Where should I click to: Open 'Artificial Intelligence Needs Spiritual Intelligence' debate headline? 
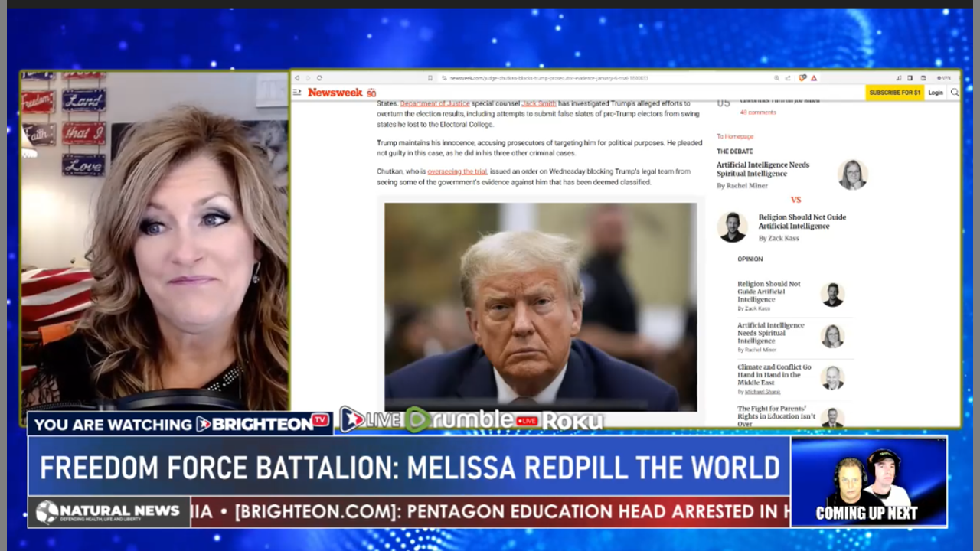pos(763,169)
